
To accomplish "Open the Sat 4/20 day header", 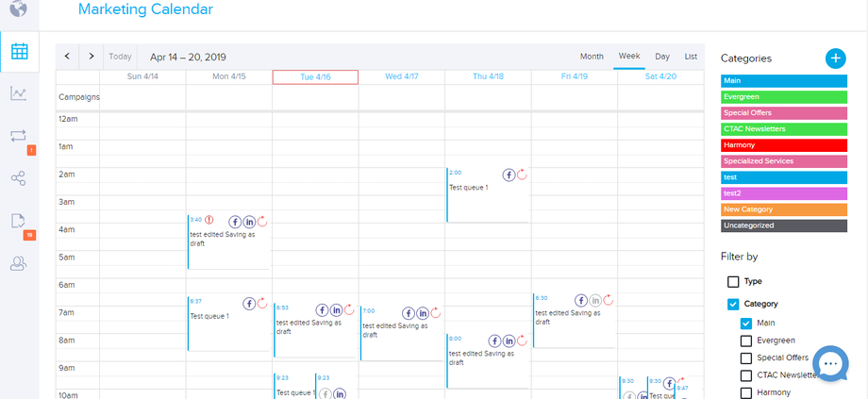I will [x=660, y=77].
